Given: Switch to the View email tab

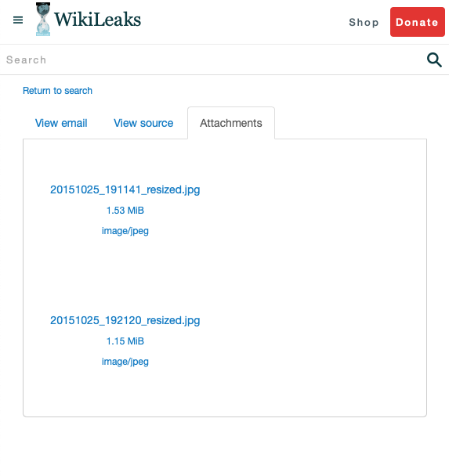Looking at the screenshot, I should 61,123.
